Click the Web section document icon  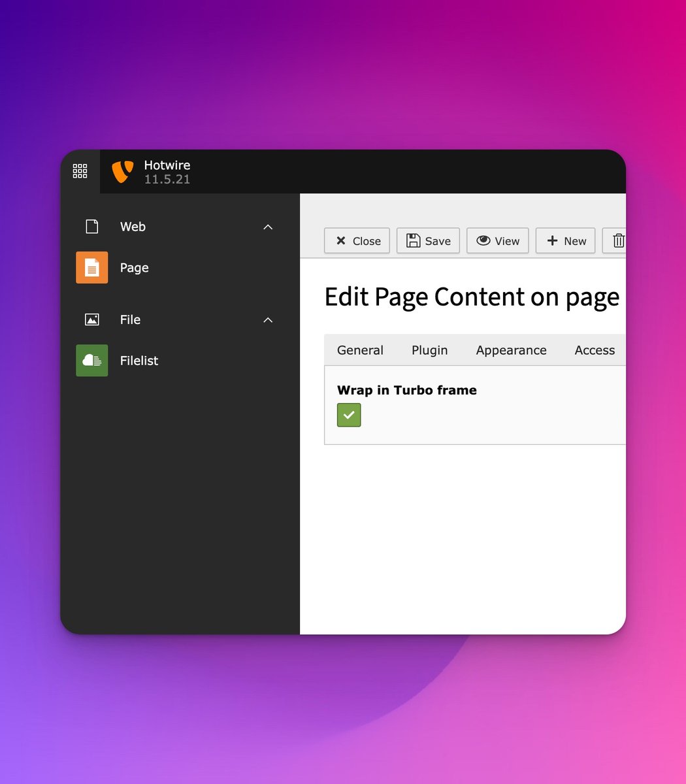pyautogui.click(x=92, y=227)
